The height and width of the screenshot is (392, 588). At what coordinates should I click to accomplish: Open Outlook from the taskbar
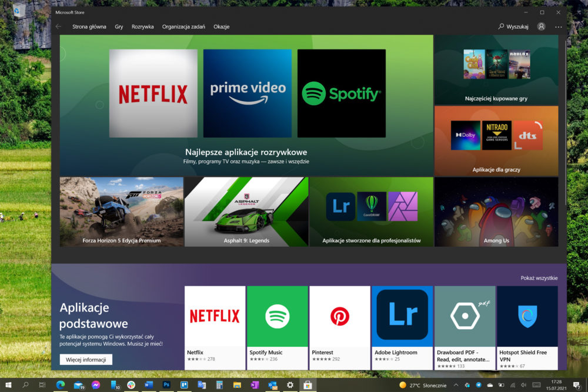click(272, 385)
